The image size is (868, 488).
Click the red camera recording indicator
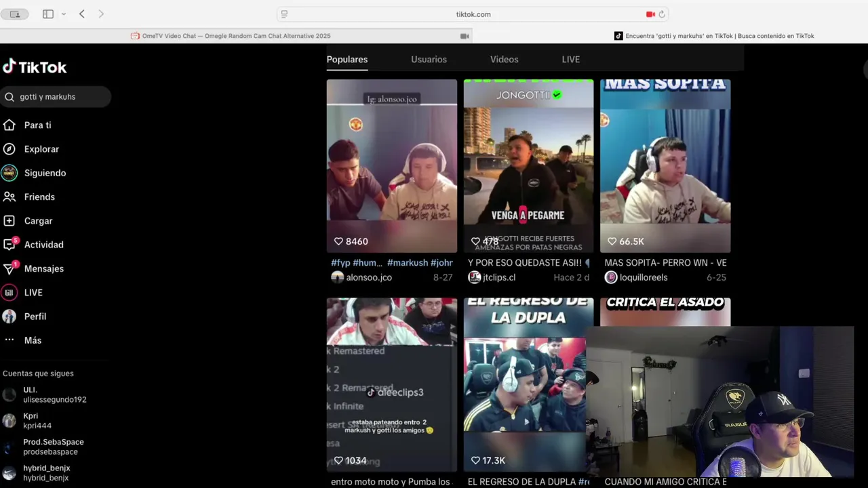tap(650, 14)
